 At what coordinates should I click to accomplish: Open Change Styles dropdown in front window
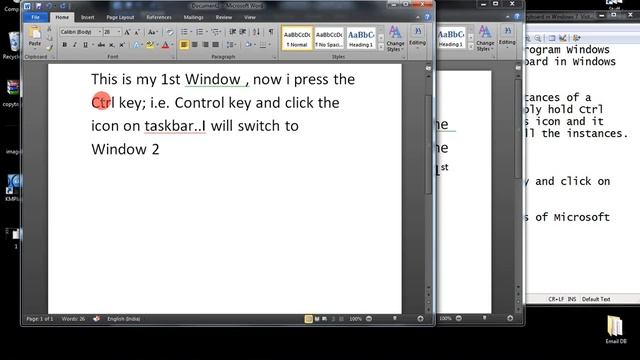395,38
